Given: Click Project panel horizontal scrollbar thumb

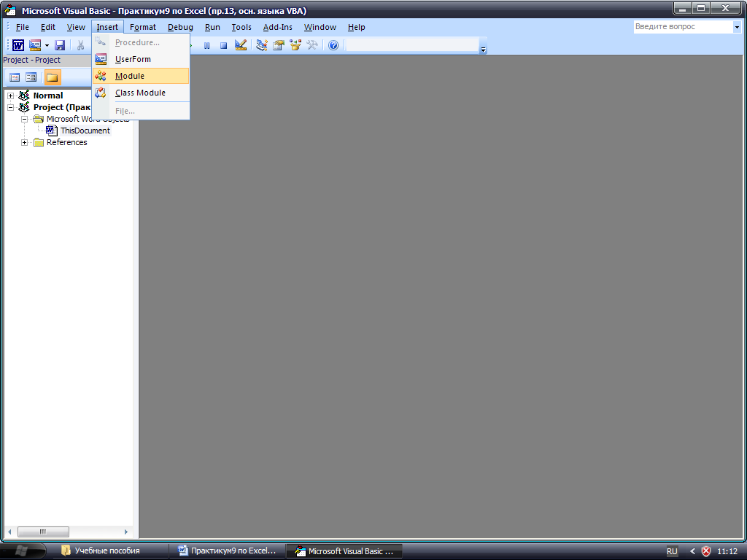Looking at the screenshot, I should (43, 532).
